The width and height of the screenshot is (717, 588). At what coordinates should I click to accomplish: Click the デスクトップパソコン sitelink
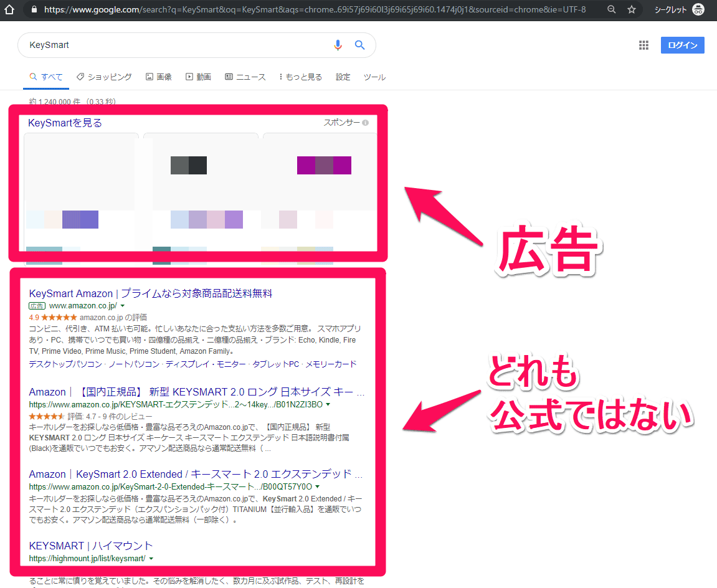[x=65, y=364]
